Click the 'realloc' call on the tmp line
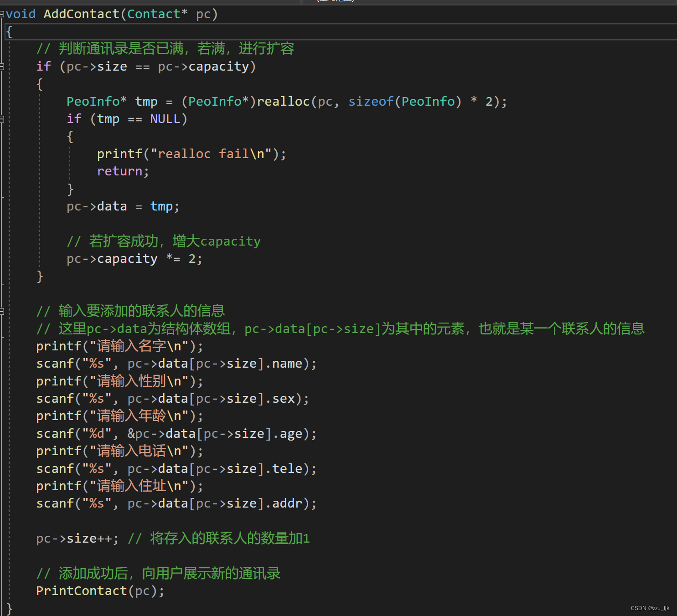Image resolution: width=677 pixels, height=616 pixels. coord(283,101)
